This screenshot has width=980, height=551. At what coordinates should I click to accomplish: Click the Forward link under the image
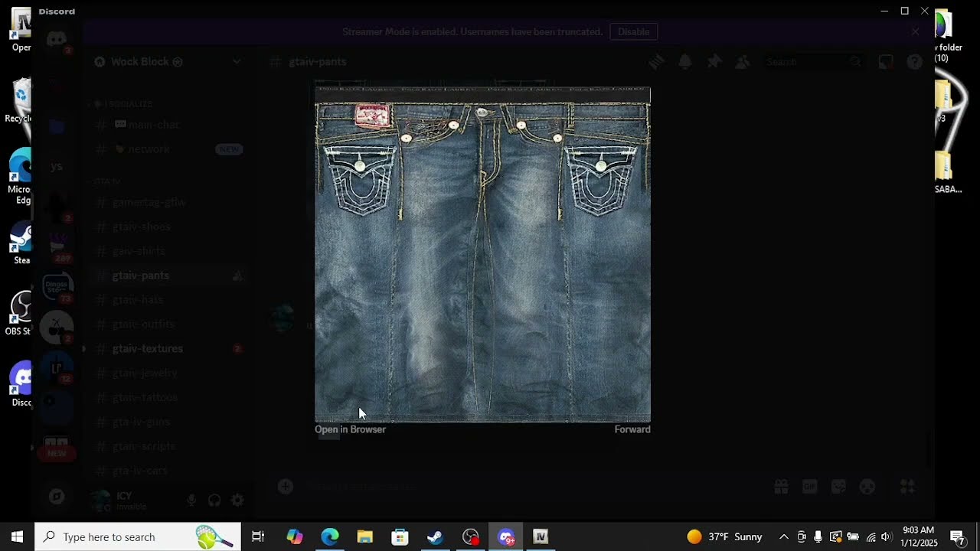click(x=632, y=429)
